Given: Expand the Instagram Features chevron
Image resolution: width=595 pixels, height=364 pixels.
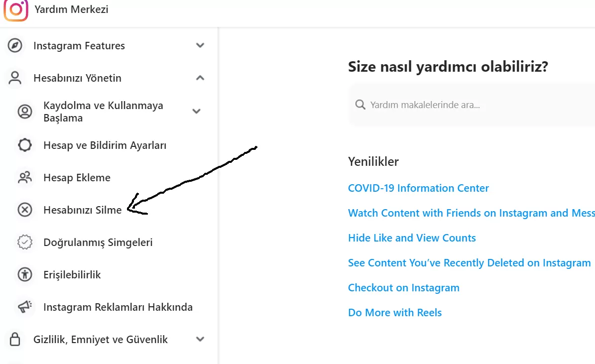Looking at the screenshot, I should [200, 45].
